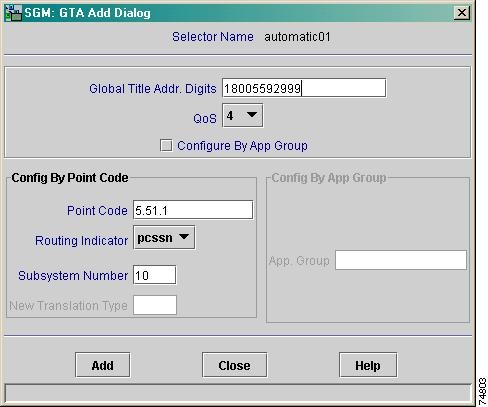Click the SGM application icon in title bar
This screenshot has width=488, height=407.
(x=13, y=13)
